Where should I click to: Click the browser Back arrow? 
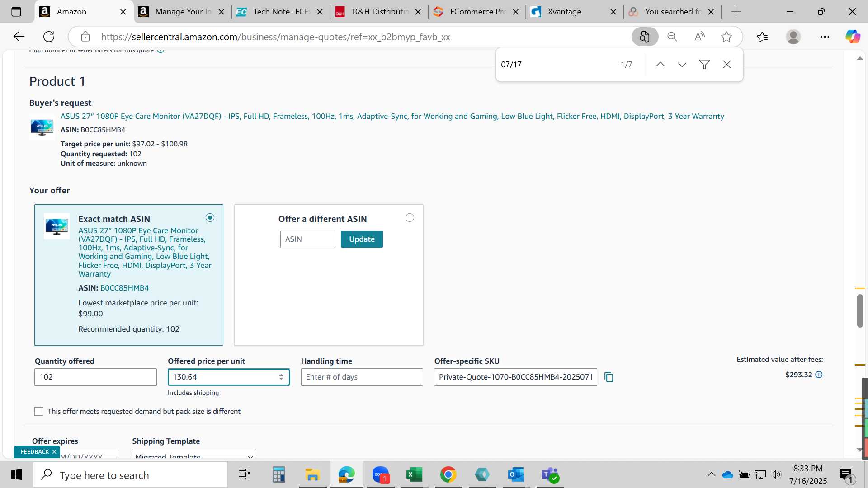tap(19, 37)
